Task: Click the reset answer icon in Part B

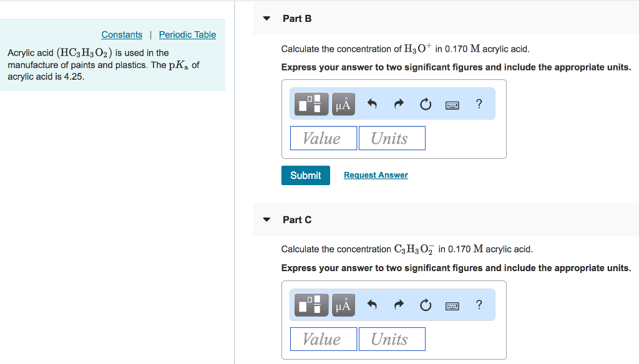Action: point(425,103)
